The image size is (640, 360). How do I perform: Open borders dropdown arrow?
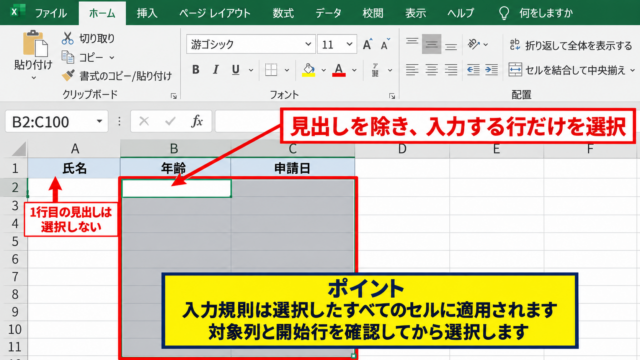coord(287,70)
